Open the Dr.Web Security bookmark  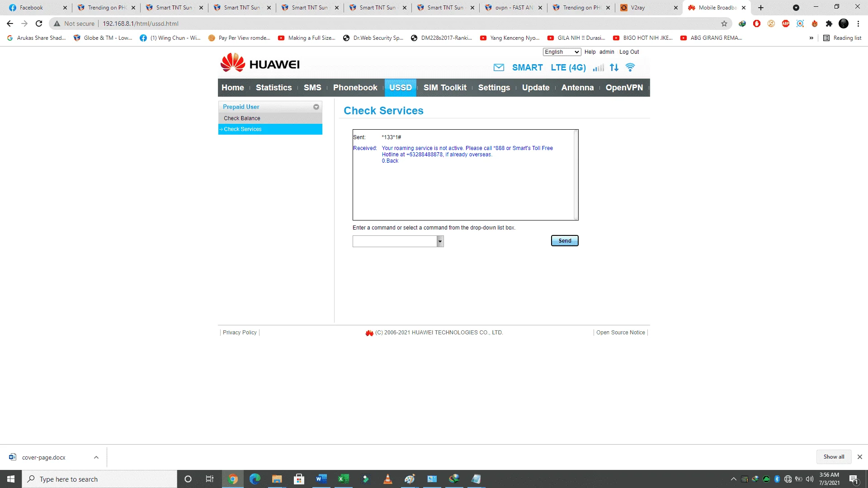(x=373, y=38)
